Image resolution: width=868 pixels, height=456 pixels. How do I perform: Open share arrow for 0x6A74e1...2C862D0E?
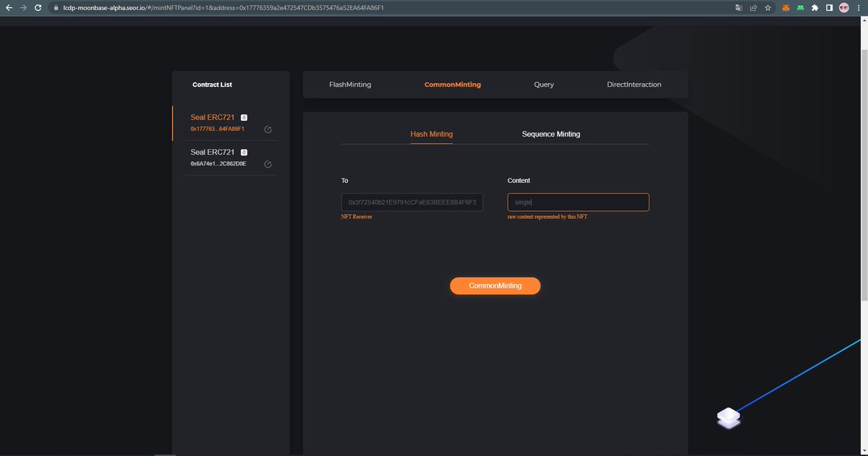[x=268, y=165]
